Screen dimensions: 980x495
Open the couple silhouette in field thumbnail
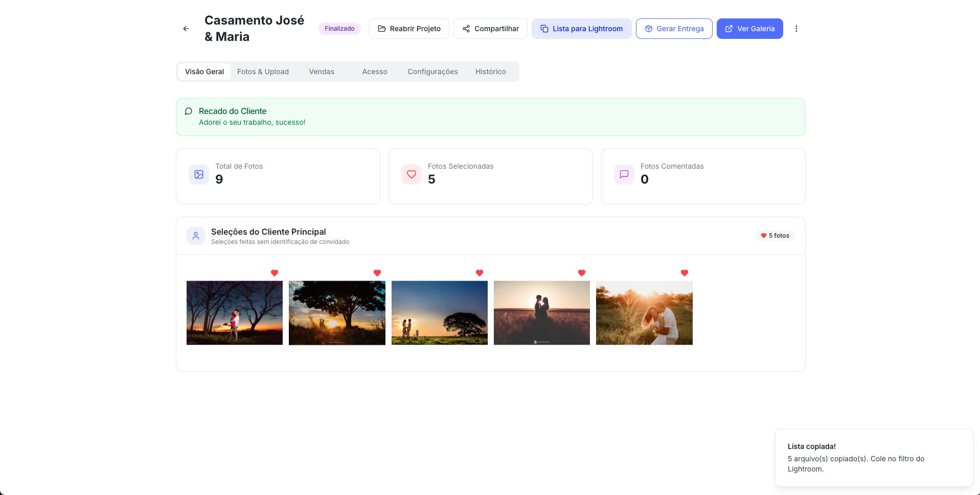tap(542, 312)
